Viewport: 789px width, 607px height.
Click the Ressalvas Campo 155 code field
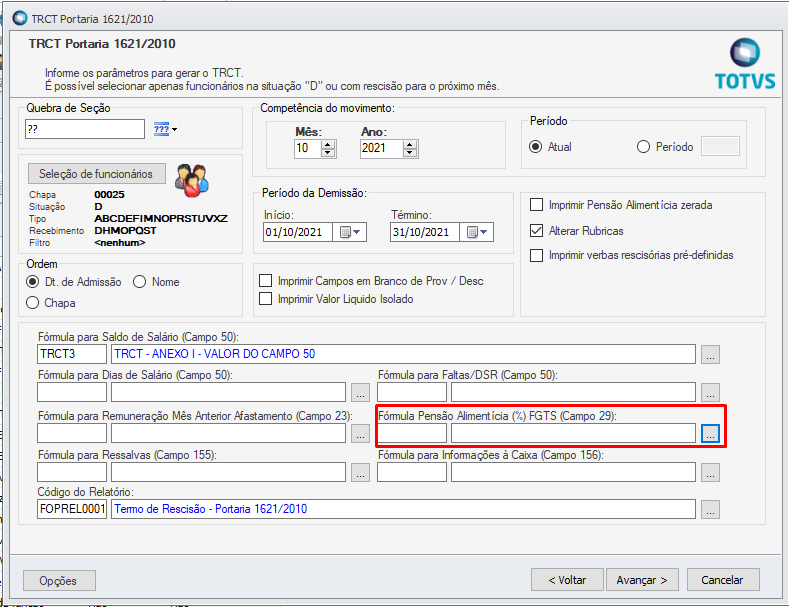72,472
